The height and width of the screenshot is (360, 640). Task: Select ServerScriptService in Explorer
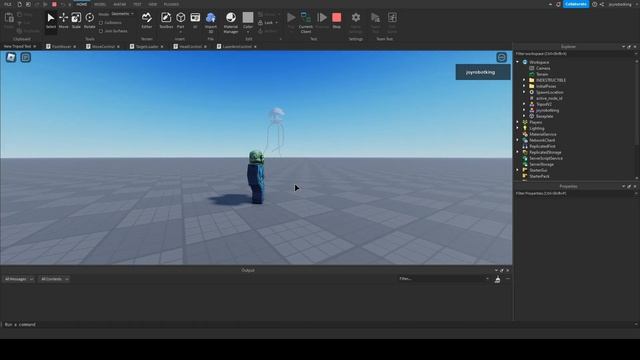[x=546, y=158]
